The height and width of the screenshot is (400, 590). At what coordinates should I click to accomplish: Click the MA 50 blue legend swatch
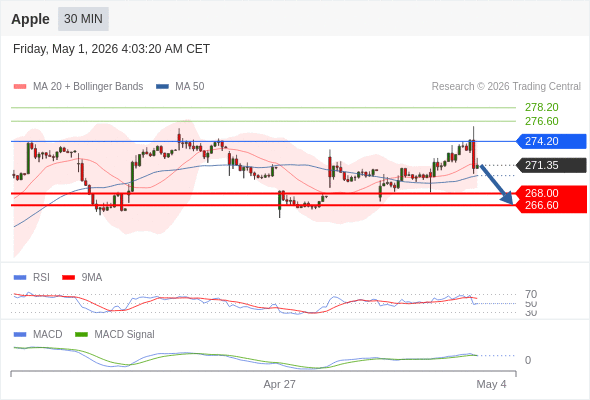tap(162, 87)
